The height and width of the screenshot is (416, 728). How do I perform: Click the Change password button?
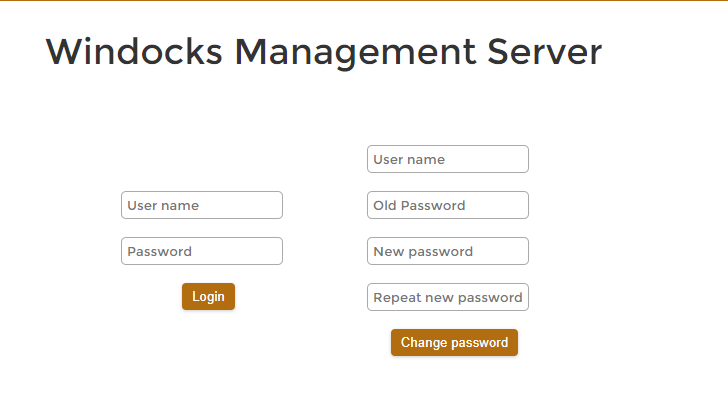click(454, 343)
